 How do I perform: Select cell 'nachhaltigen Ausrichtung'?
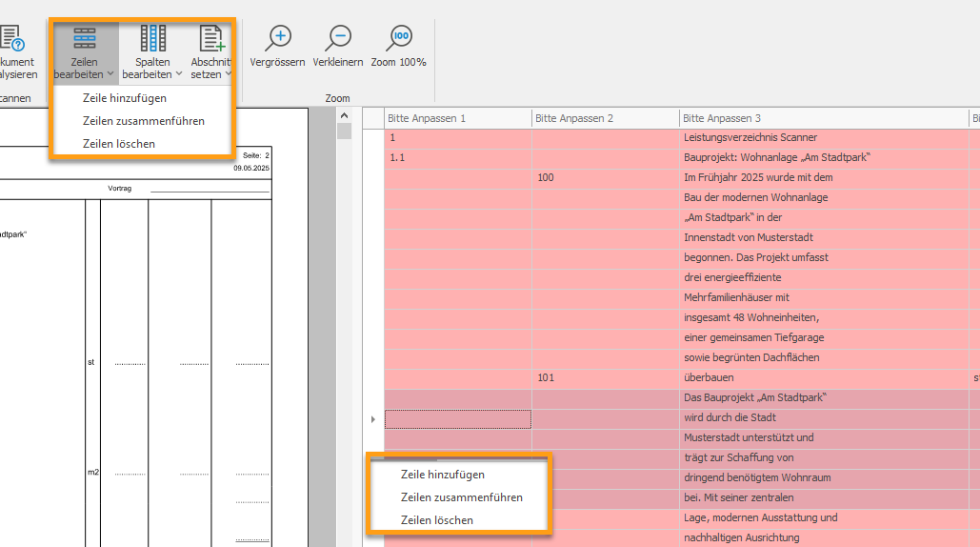(824, 537)
